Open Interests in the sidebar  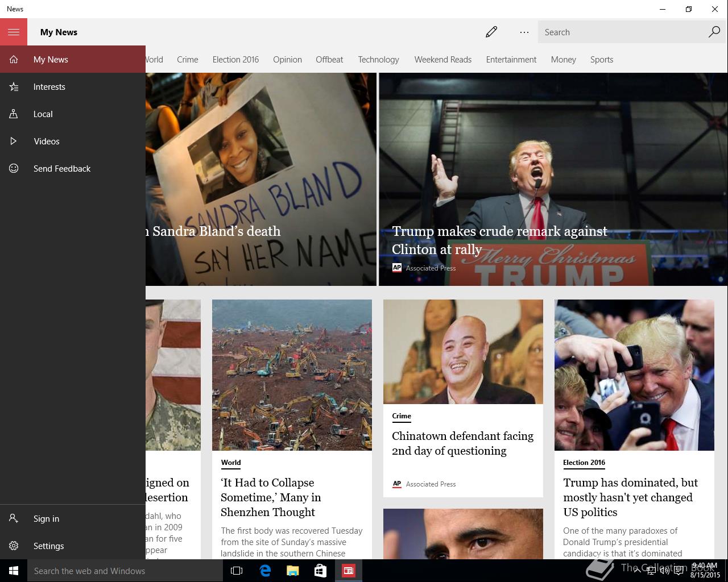pos(49,86)
